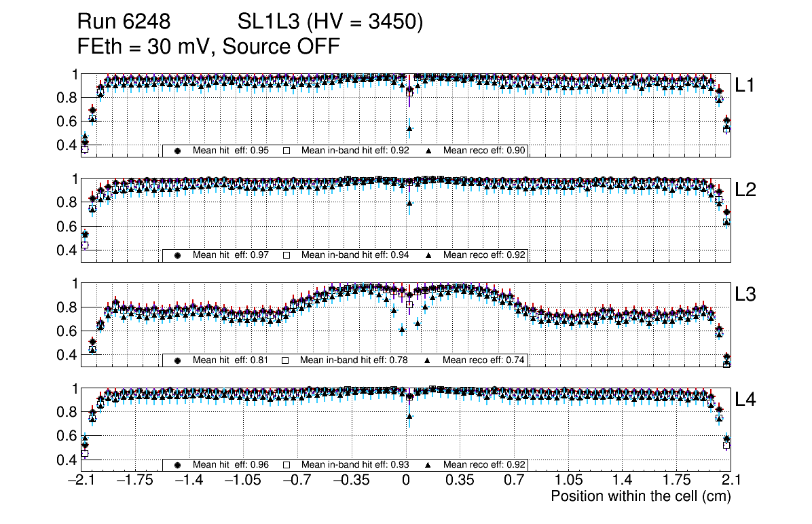Click the open square legend marker in L3
This screenshot has width=812, height=524.
tap(287, 360)
